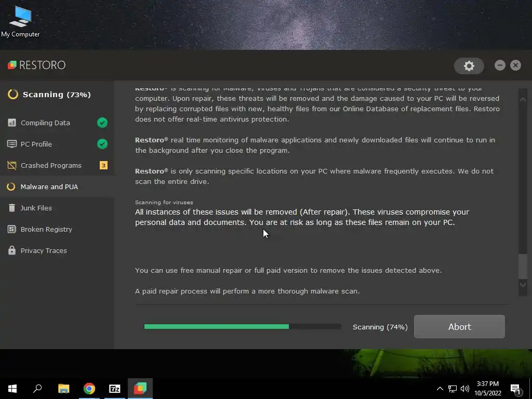This screenshot has height=399, width=532.
Task: Click the Scanning (74%) status text
Action: point(380,327)
